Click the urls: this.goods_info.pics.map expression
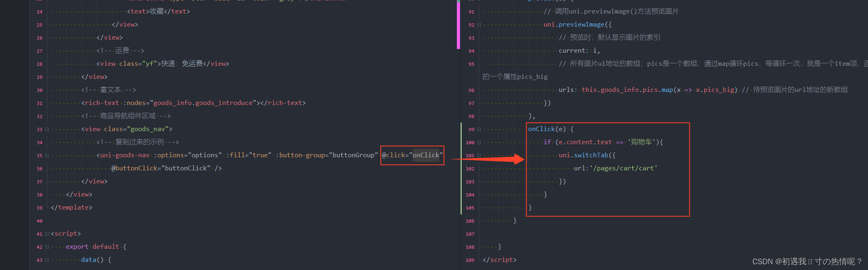Image resolution: width=868 pixels, height=270 pixels. point(648,90)
